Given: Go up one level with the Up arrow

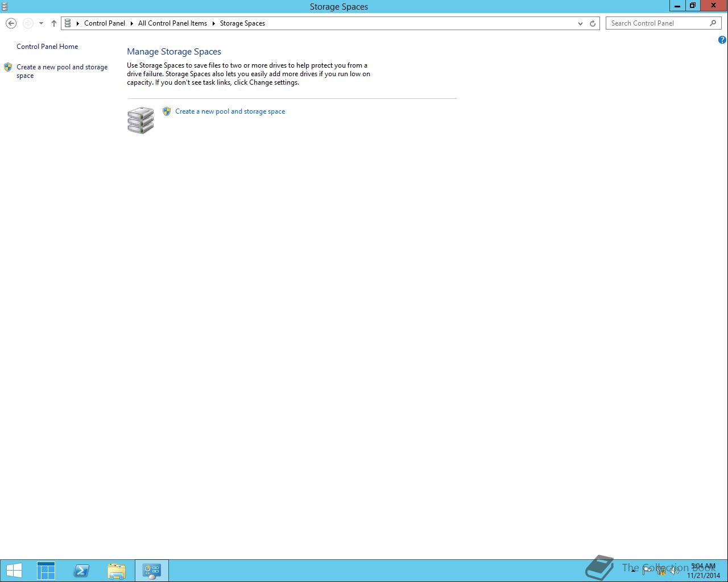Looking at the screenshot, I should 54,23.
